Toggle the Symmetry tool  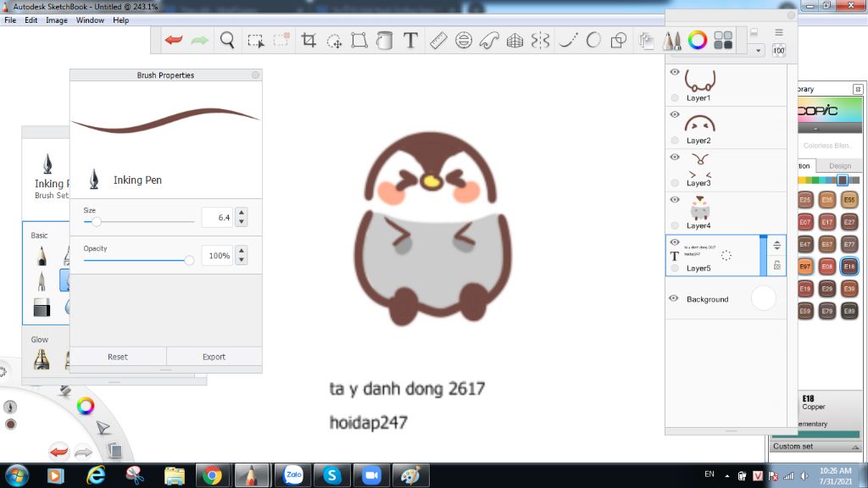click(540, 40)
